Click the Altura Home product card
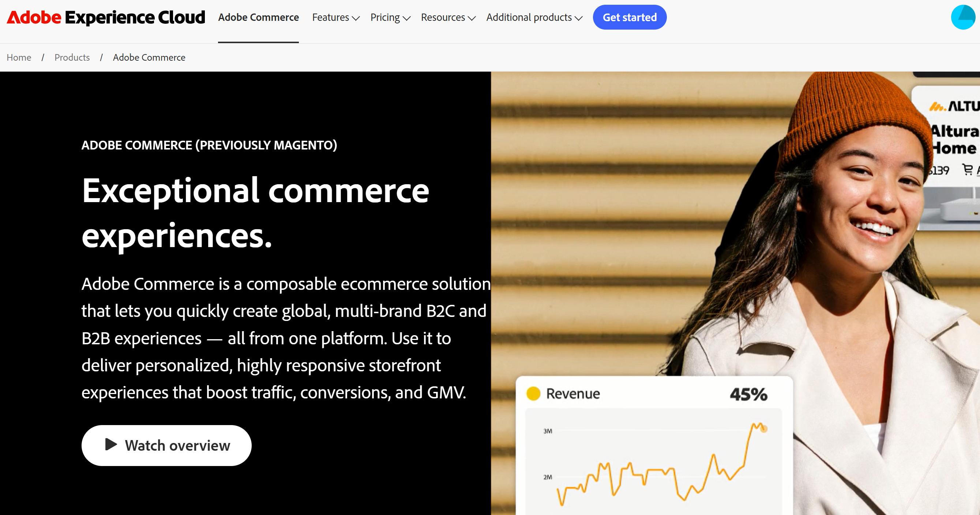The width and height of the screenshot is (980, 515). point(946,158)
